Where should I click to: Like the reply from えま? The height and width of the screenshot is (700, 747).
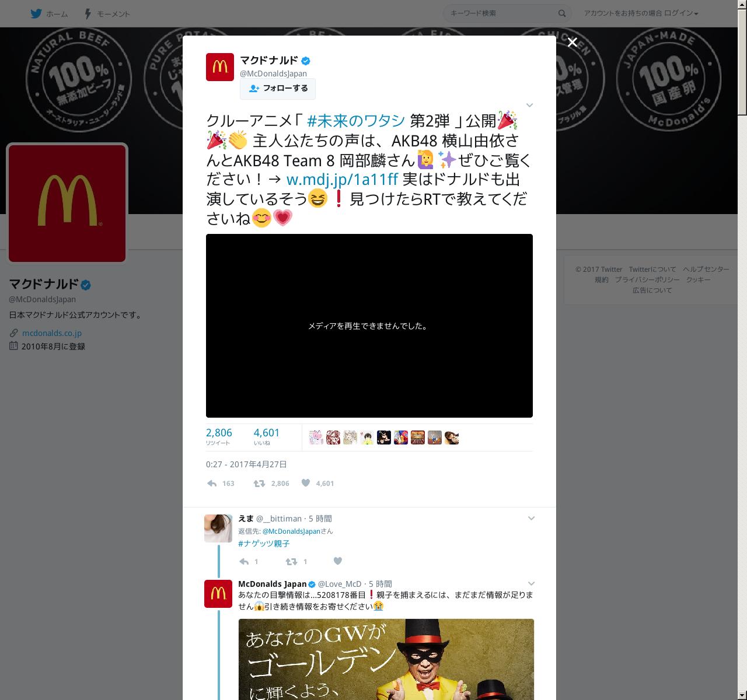click(337, 561)
